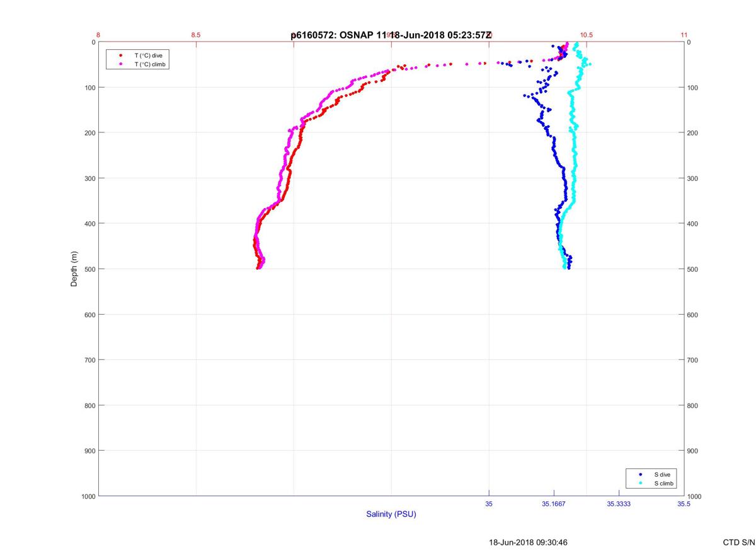756x558 pixels.
Task: Click the 35.1667 salinity tick label
Action: [554, 504]
